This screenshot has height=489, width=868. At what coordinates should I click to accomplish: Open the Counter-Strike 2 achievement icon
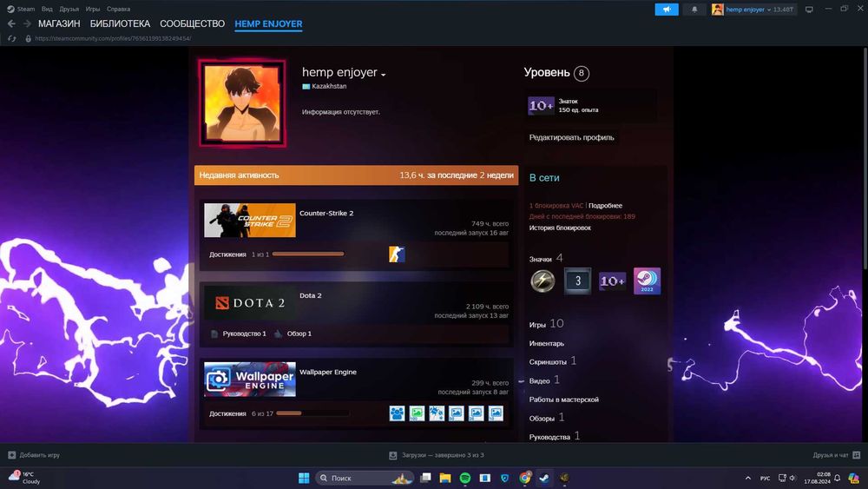(x=397, y=254)
